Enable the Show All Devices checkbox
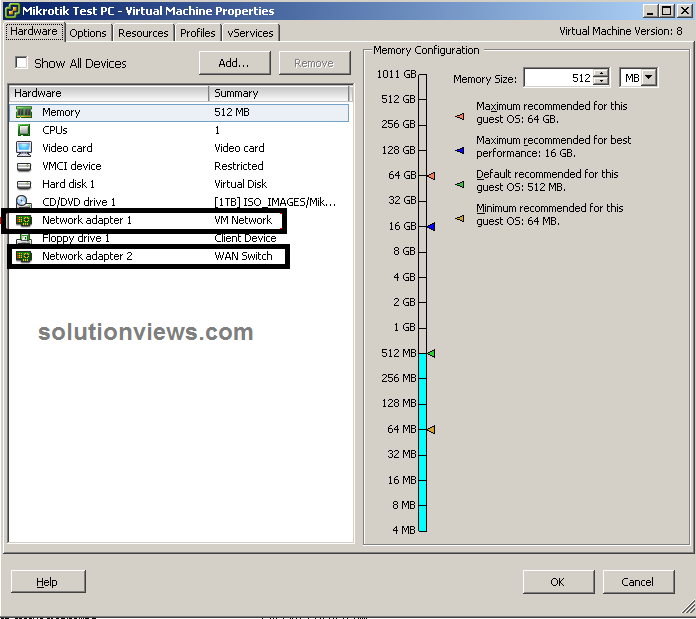696x619 pixels. click(x=21, y=63)
